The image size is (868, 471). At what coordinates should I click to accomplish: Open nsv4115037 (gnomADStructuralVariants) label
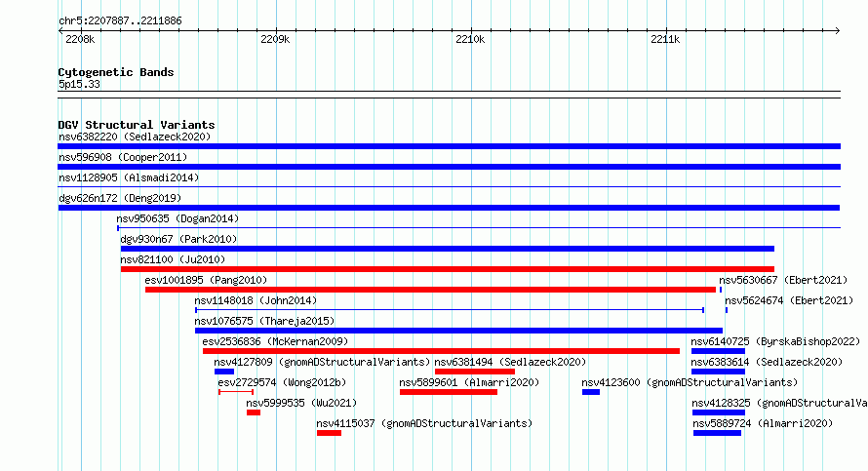point(424,423)
